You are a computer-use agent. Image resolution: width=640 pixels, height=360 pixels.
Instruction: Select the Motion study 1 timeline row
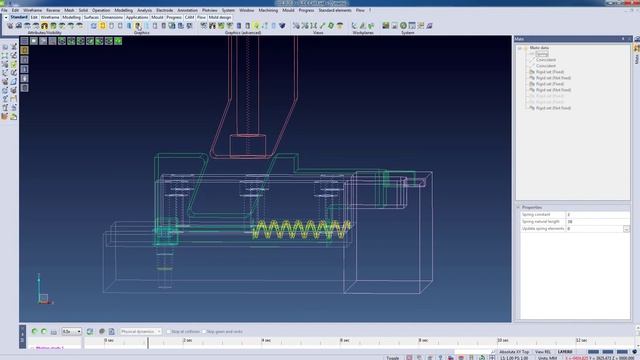click(x=49, y=348)
